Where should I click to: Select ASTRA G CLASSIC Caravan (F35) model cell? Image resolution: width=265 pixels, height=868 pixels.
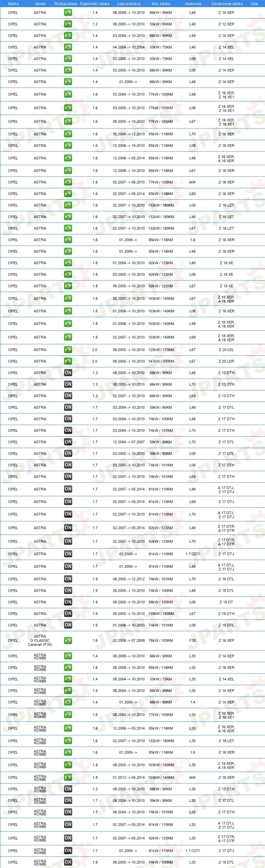pos(40,640)
